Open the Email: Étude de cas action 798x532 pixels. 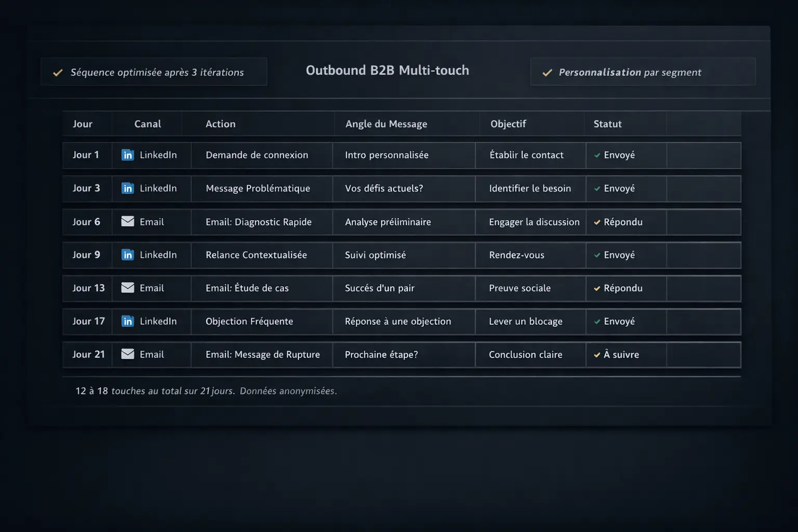tap(247, 288)
